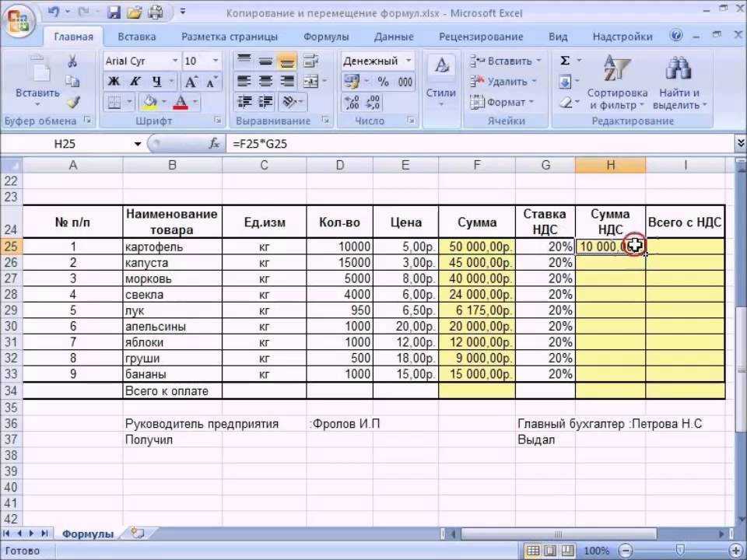
Task: Switch to the Вид tab
Action: pos(558,37)
